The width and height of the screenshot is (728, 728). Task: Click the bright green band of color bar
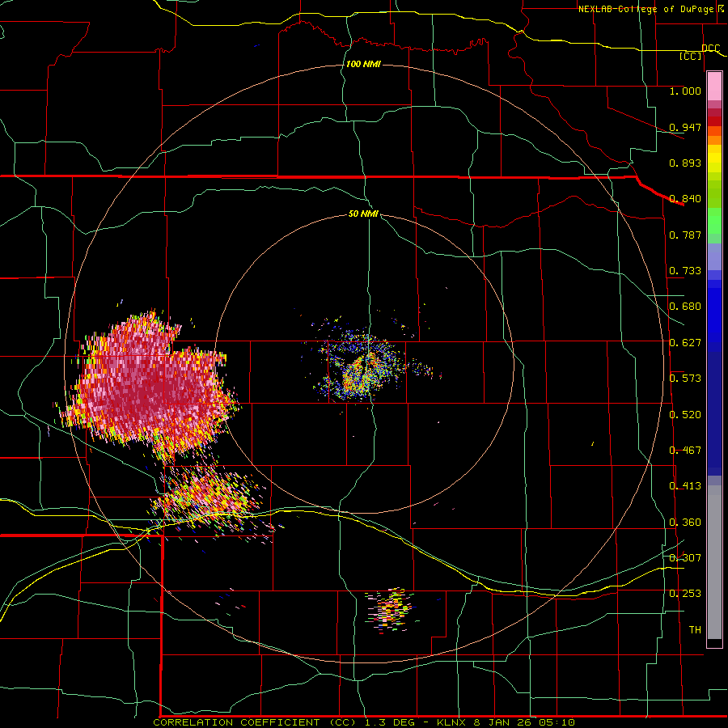point(714,221)
